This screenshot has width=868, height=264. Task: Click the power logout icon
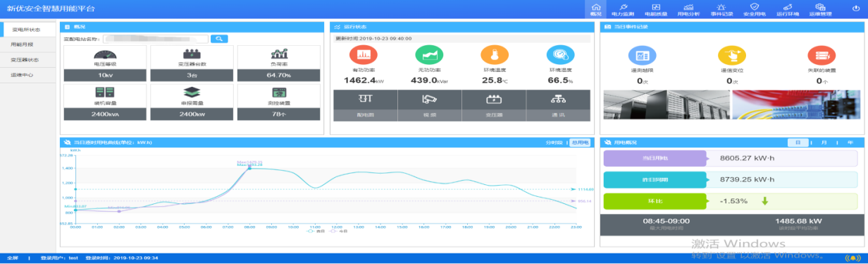pos(856,8)
